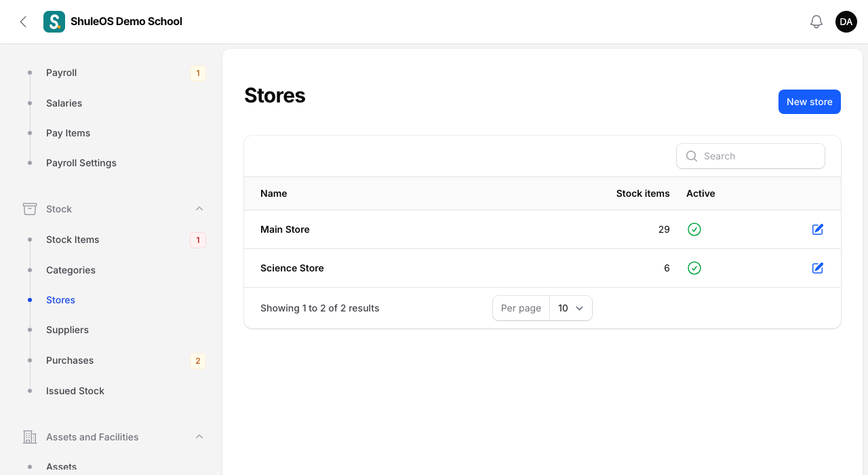
Task: Click the New store button
Action: click(810, 102)
